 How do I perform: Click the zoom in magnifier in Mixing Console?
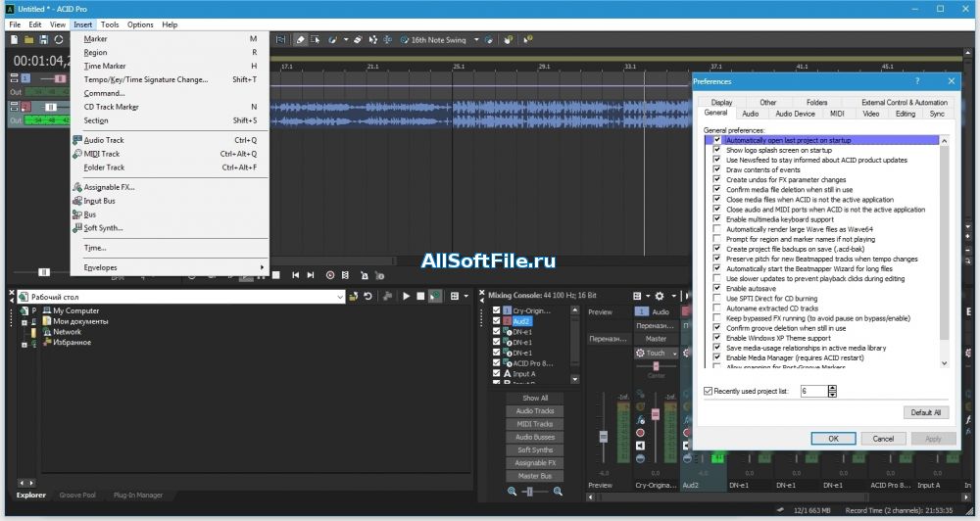pos(558,492)
